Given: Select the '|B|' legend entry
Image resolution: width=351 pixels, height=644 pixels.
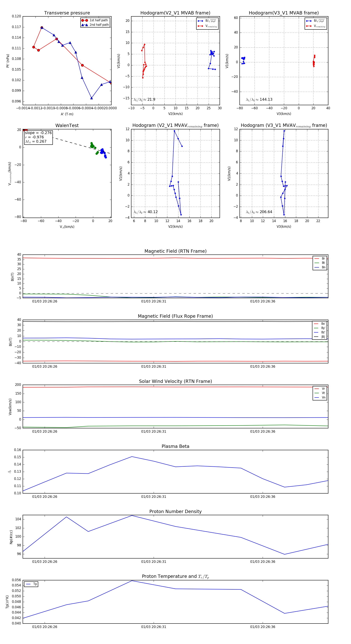Looking at the screenshot, I should (320, 337).
